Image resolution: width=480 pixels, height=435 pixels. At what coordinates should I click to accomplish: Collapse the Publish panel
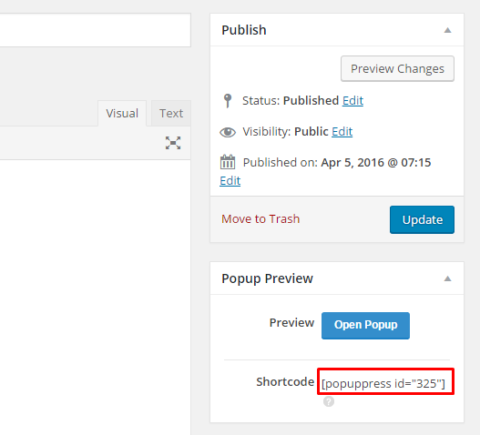(448, 30)
